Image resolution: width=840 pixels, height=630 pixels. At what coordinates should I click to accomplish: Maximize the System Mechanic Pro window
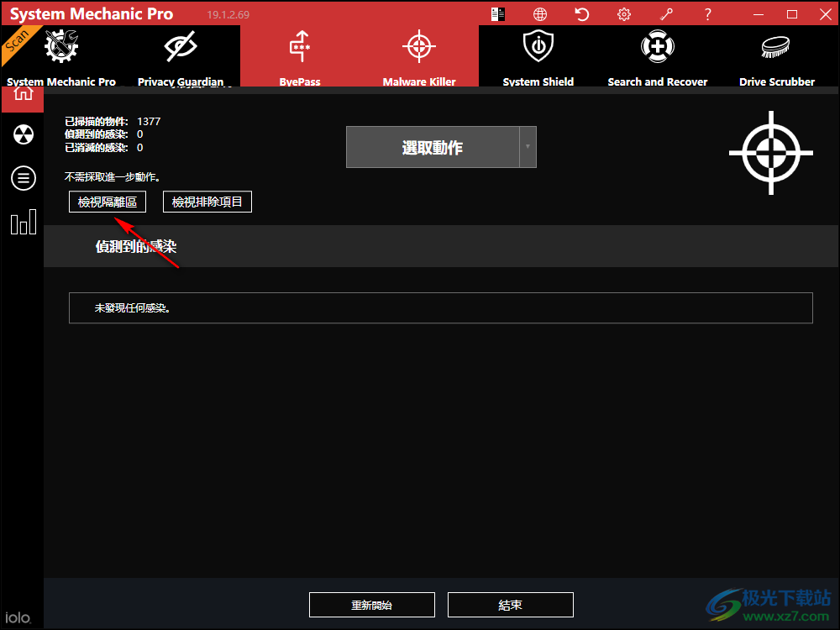(x=792, y=14)
